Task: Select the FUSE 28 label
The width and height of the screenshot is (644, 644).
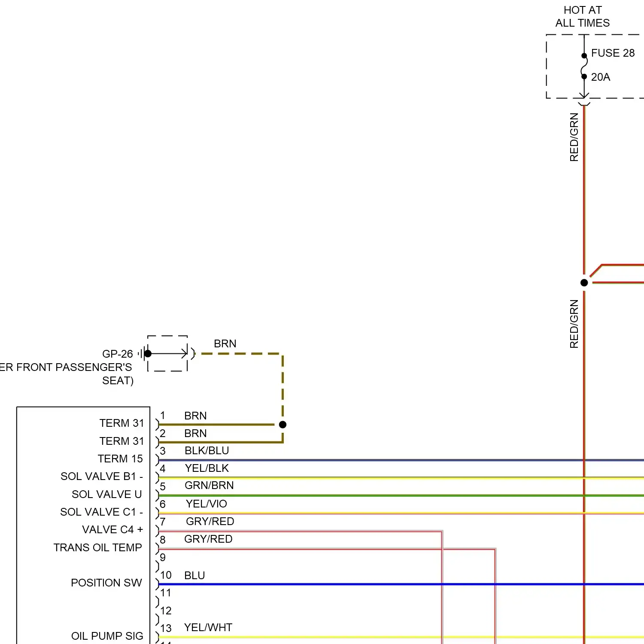Action: tap(613, 53)
